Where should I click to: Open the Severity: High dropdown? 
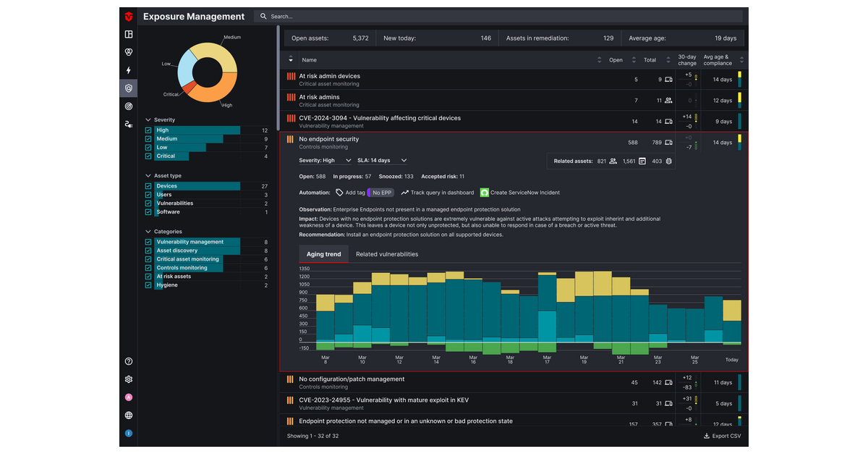[325, 161]
